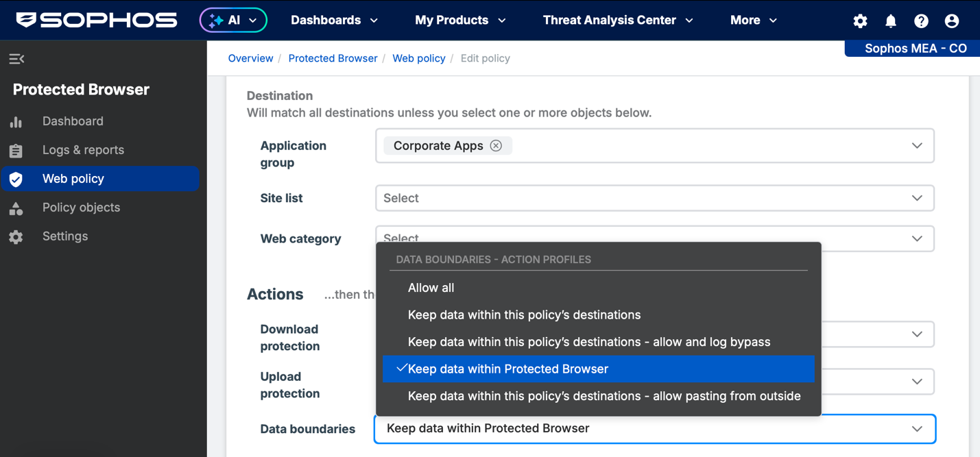Open the notifications bell
The height and width of the screenshot is (457, 980).
pyautogui.click(x=890, y=21)
